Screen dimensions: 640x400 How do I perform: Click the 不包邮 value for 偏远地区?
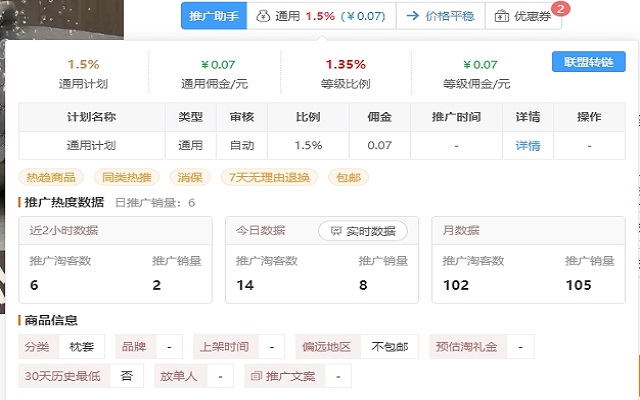[390, 347]
